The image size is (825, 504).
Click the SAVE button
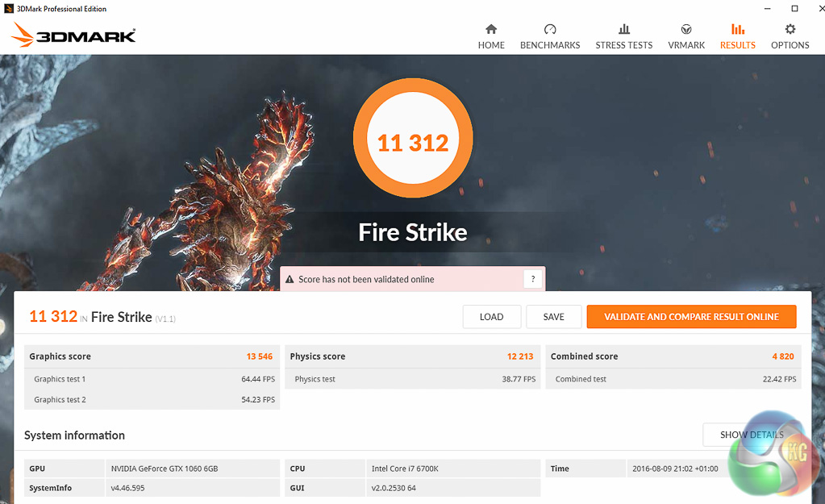click(553, 317)
